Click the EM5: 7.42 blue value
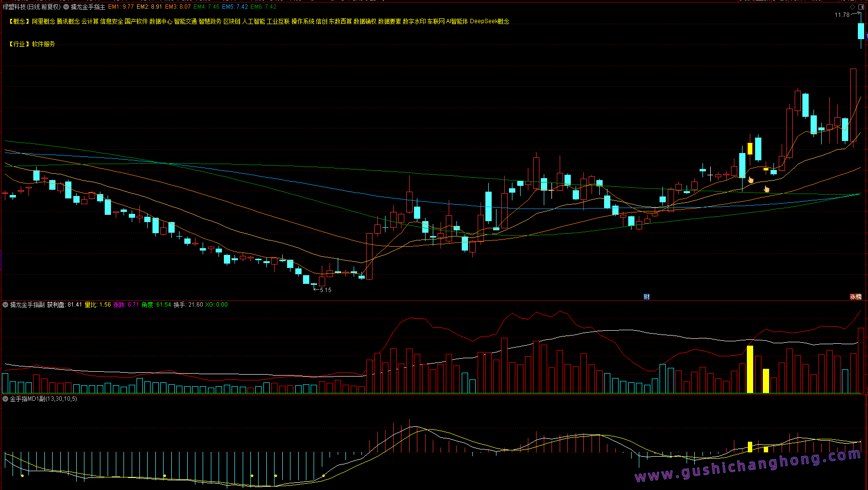The height and width of the screenshot is (490, 868). click(235, 7)
